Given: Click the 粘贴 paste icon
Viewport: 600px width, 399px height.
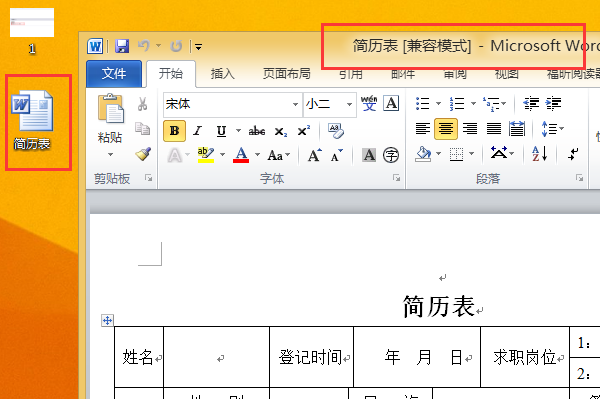Looking at the screenshot, I should 111,108.
